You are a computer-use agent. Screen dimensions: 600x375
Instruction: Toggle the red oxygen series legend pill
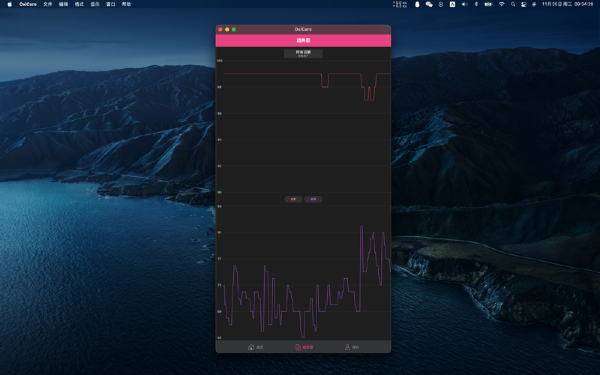click(x=293, y=199)
